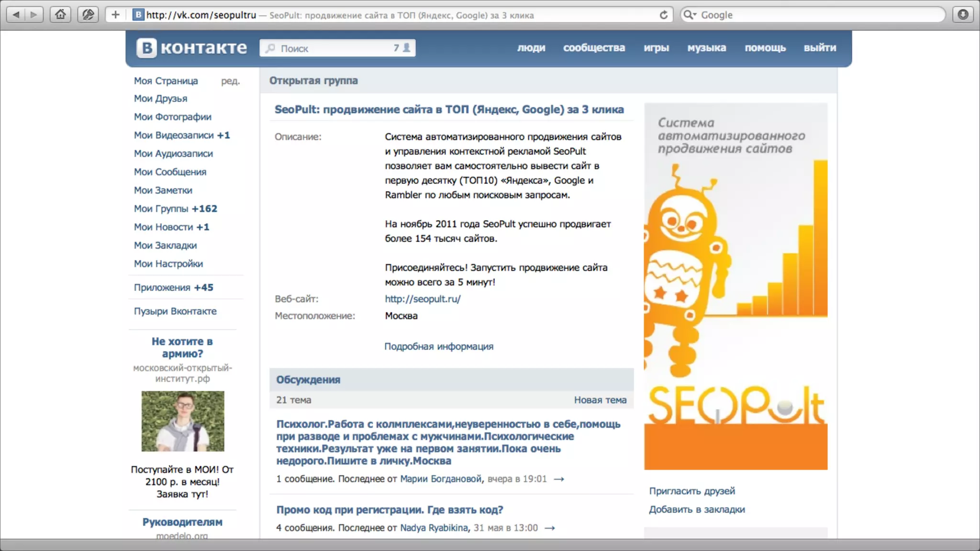980x551 pixels.
Task: Open the музыка menu item
Action: 706,48
